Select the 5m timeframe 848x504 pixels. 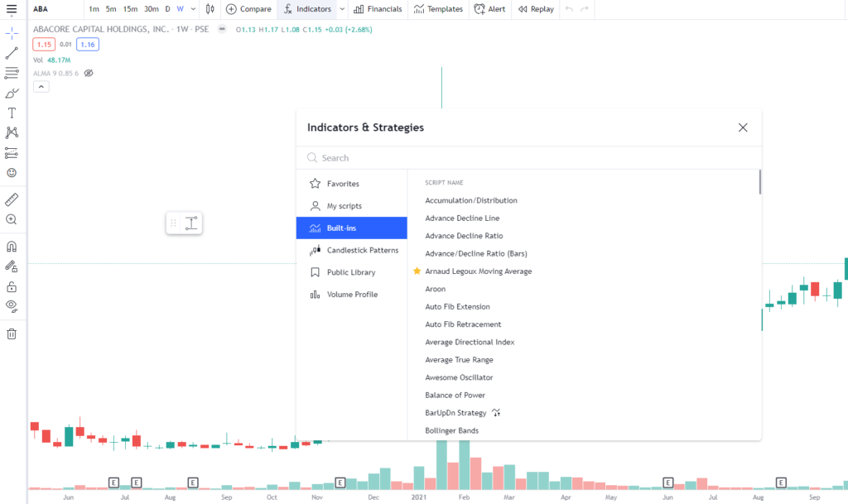[111, 9]
